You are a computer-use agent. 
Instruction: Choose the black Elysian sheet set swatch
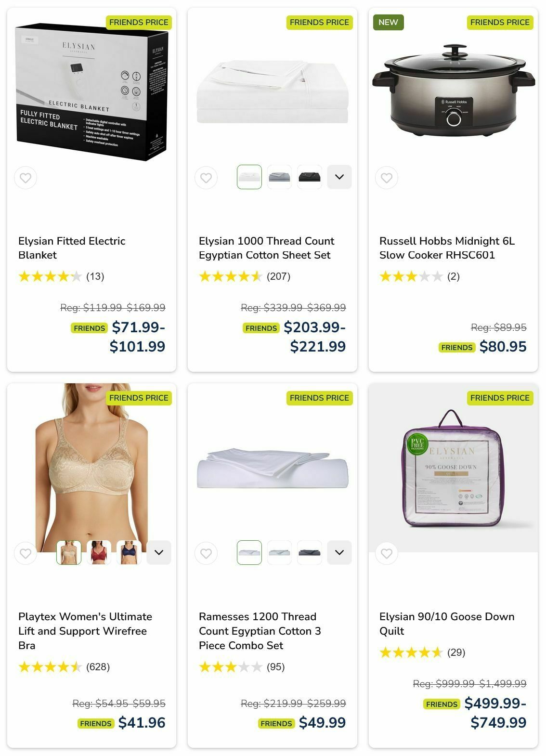click(x=309, y=177)
